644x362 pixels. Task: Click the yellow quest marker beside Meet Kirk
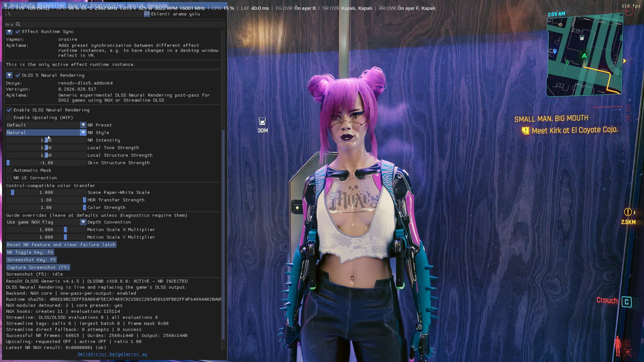pos(525,131)
